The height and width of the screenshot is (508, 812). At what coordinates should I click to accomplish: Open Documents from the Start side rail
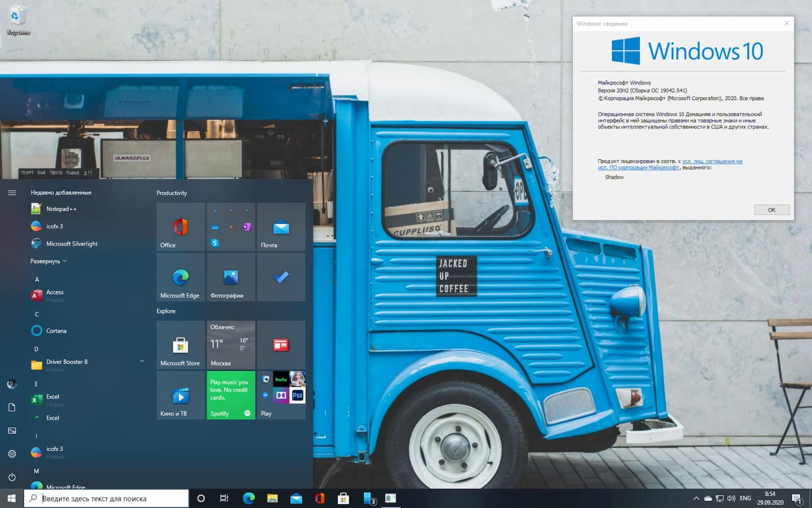click(12, 407)
